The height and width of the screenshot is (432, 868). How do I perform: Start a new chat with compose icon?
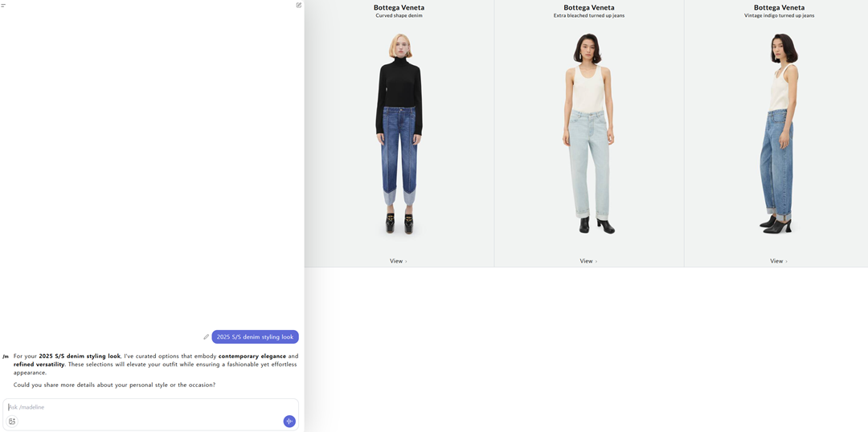click(x=299, y=5)
